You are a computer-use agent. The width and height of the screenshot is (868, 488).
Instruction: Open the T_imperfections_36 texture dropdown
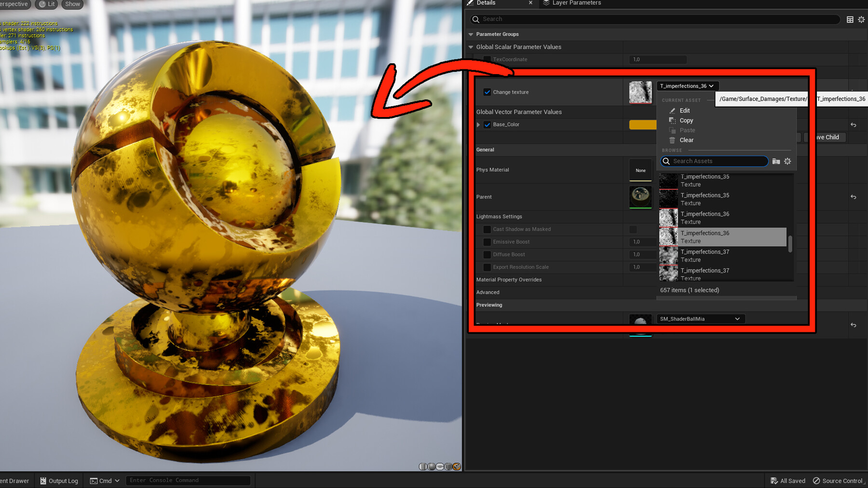(x=687, y=86)
